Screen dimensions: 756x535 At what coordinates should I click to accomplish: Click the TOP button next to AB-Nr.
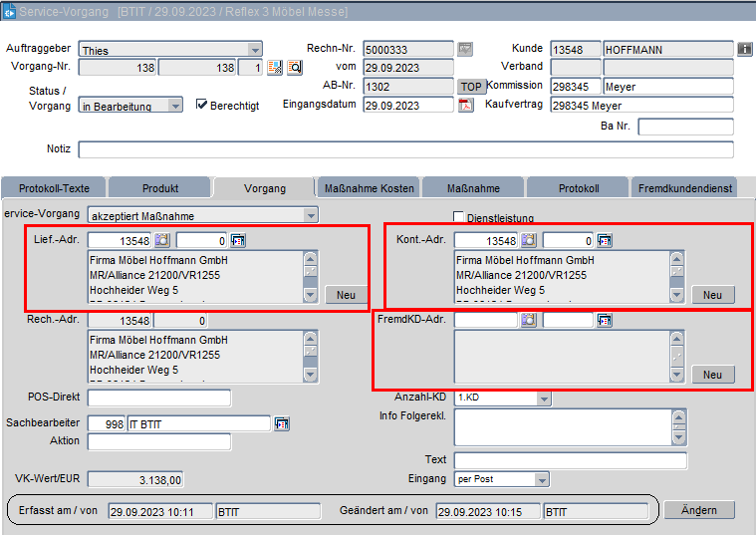(x=471, y=87)
